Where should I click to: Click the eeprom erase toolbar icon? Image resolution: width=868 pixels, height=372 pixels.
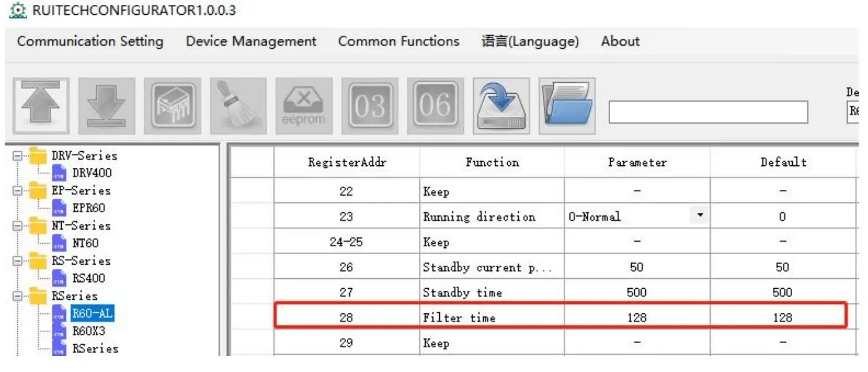[x=304, y=106]
